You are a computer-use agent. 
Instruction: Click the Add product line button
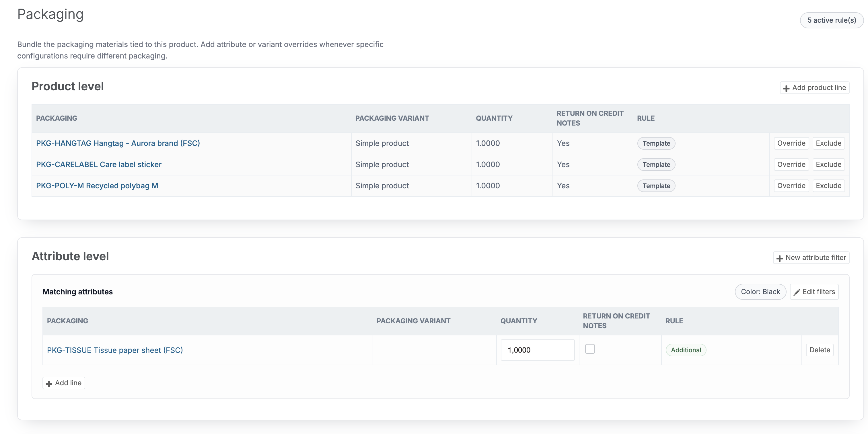coord(814,87)
